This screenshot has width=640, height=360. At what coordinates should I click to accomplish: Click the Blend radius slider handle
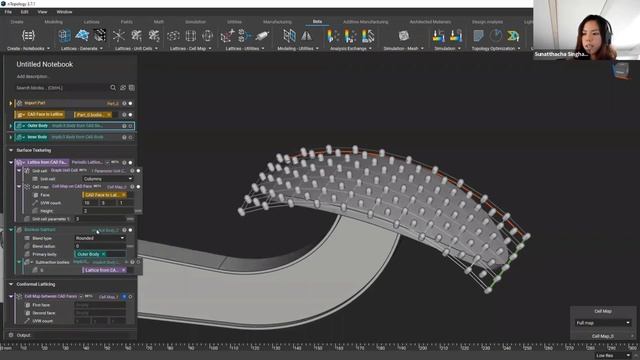click(130, 246)
